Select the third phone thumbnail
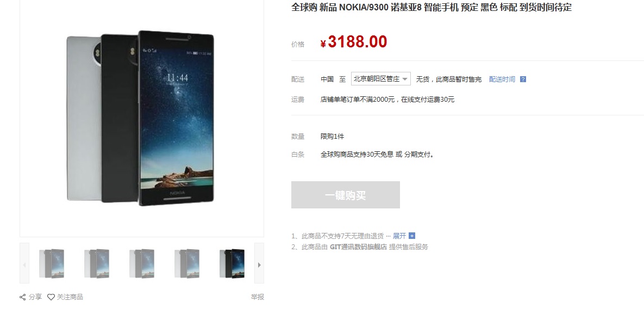The image size is (644, 314). point(142,263)
